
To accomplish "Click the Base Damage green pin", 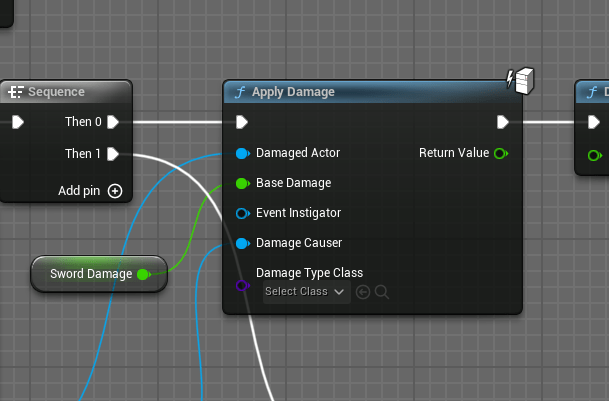I will (242, 184).
